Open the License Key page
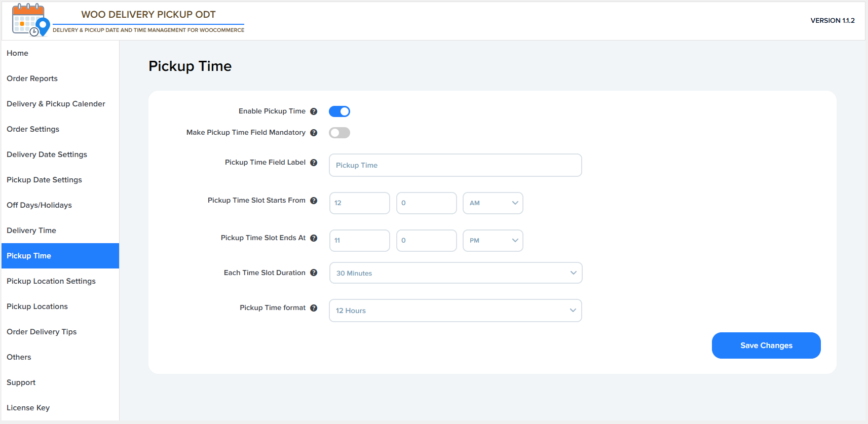The height and width of the screenshot is (424, 868). click(x=28, y=408)
